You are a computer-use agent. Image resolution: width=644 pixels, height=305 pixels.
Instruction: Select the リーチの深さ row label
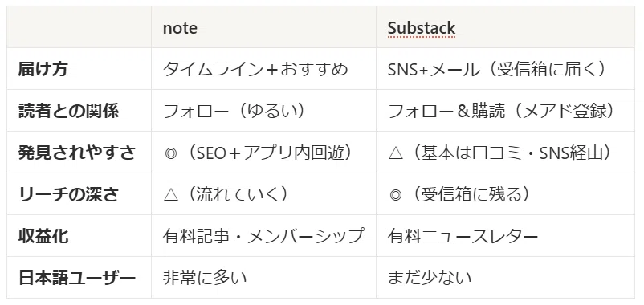(79, 194)
